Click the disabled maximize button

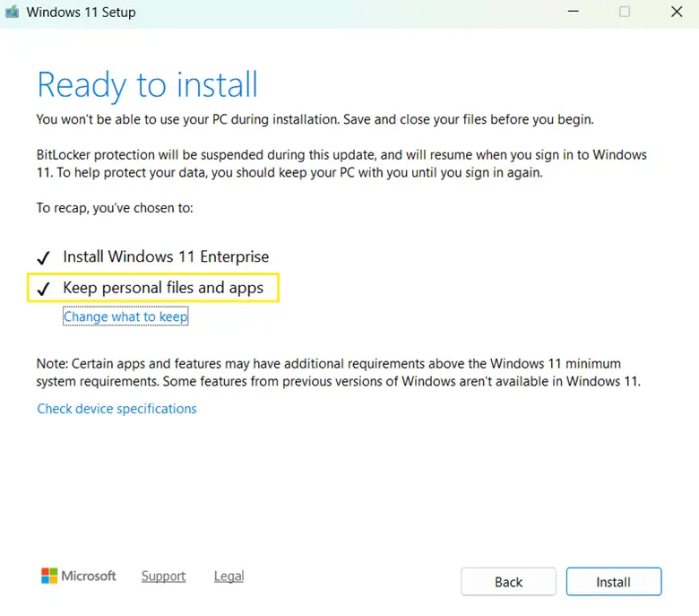coord(625,12)
